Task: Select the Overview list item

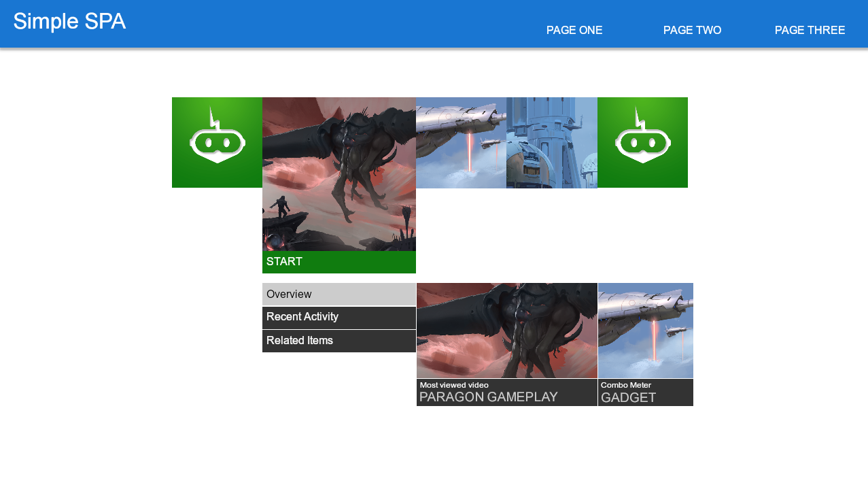Action: pos(339,294)
